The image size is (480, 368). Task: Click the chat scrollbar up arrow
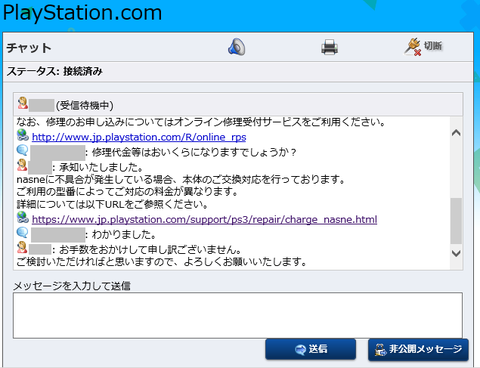coord(456,133)
